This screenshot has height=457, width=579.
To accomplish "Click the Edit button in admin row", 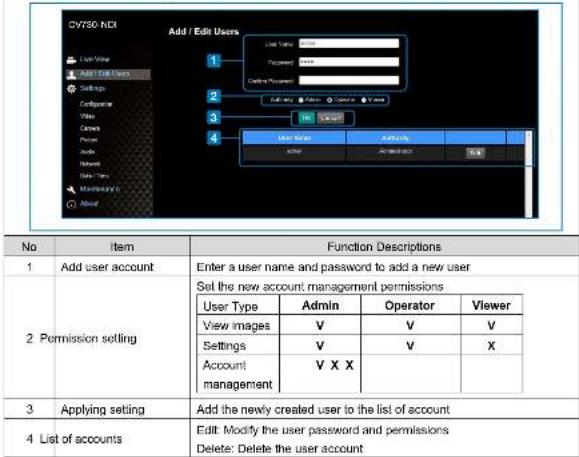I will [475, 153].
